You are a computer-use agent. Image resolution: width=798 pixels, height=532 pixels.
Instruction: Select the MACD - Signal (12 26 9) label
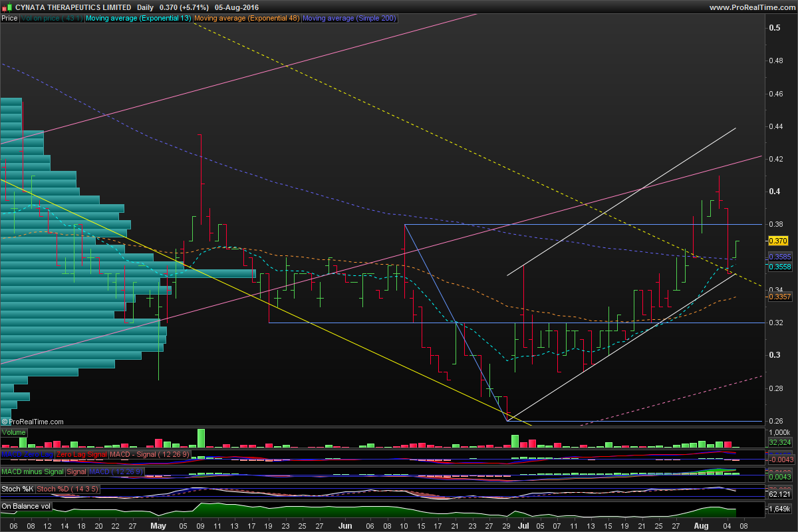click(x=151, y=454)
